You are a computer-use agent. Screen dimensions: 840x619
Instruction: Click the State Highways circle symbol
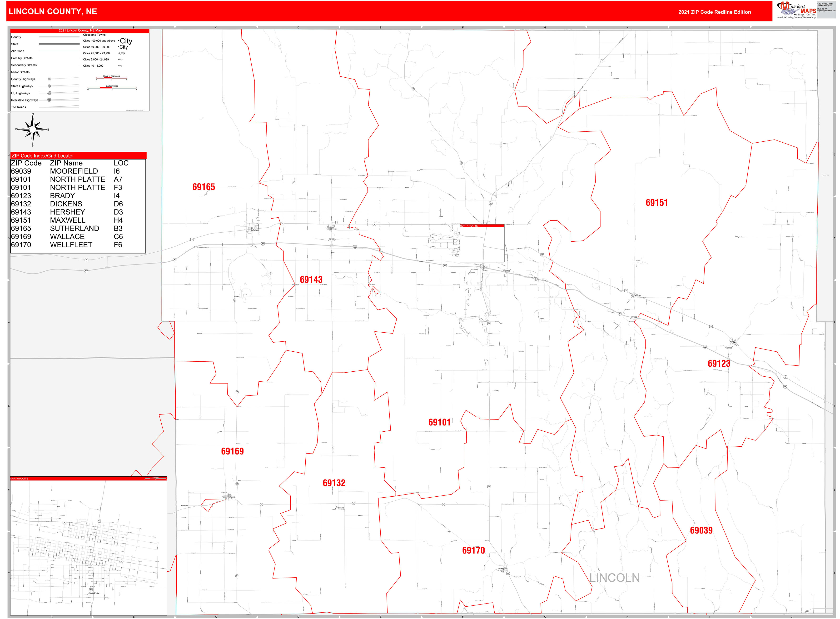pyautogui.click(x=49, y=86)
